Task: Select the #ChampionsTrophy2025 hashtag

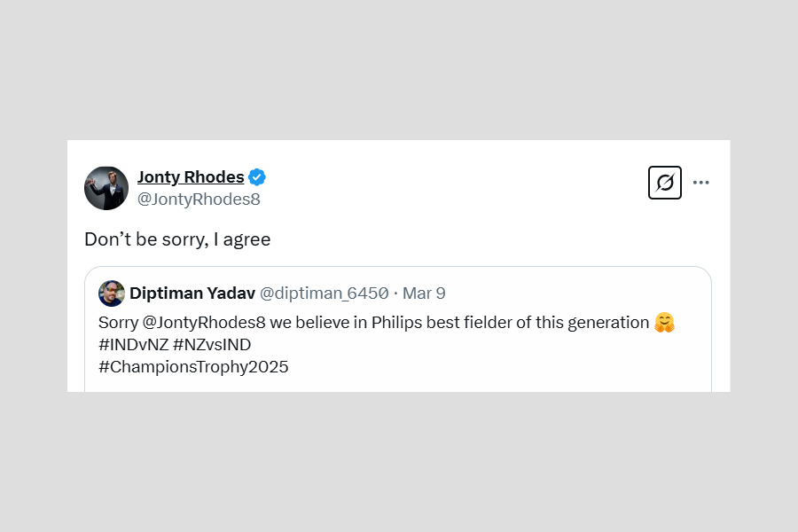Action: point(193,367)
